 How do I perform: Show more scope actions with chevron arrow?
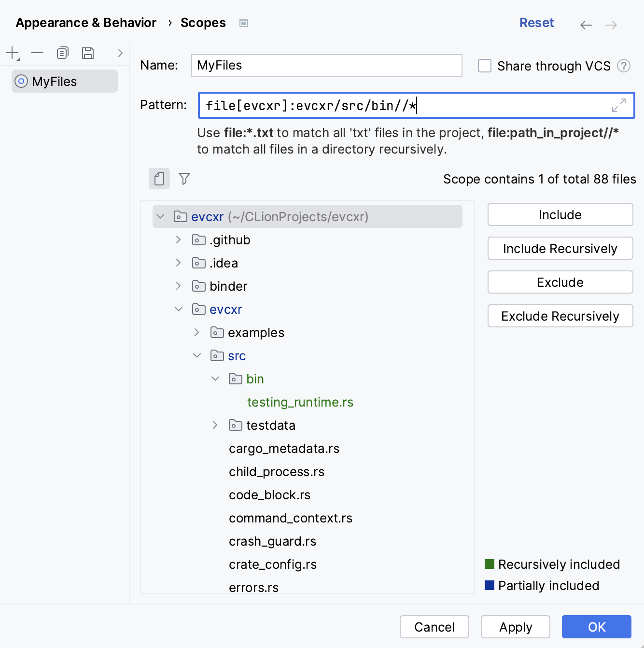119,53
